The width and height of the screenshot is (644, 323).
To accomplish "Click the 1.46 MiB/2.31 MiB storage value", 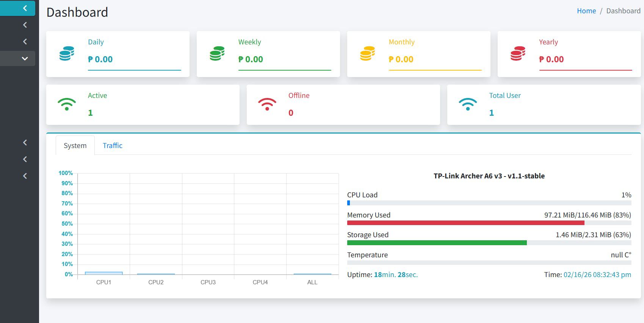I will (x=593, y=235).
